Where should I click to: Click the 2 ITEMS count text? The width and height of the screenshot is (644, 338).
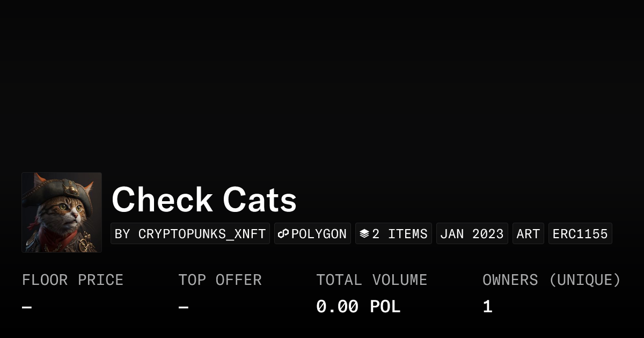click(x=400, y=234)
